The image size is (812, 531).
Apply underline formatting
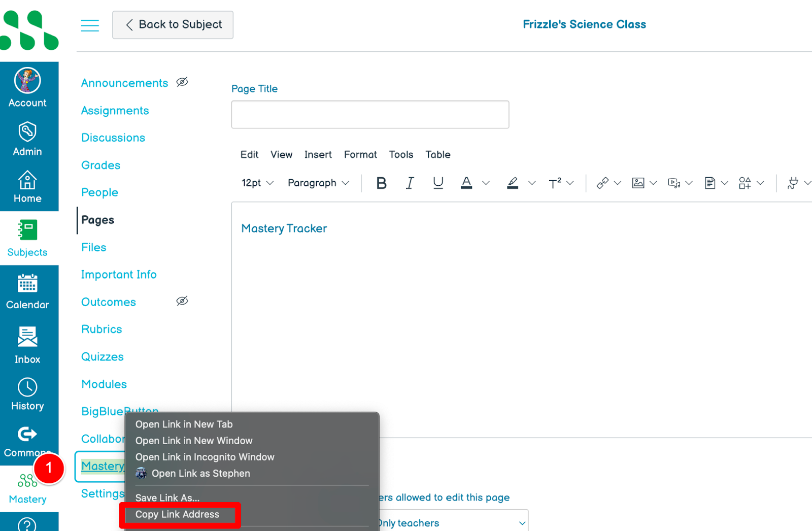pos(438,183)
